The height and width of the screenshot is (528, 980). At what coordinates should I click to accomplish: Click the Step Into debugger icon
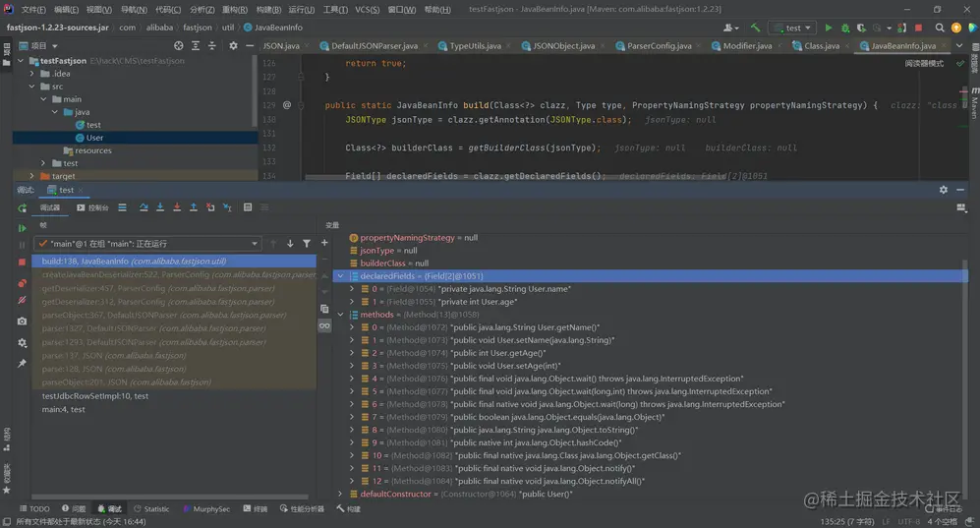(160, 207)
